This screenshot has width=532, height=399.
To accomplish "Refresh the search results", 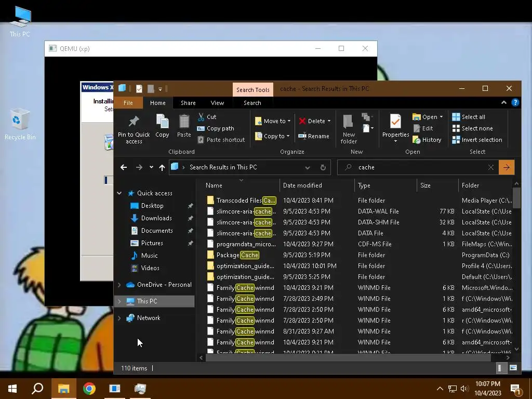I will click(323, 168).
